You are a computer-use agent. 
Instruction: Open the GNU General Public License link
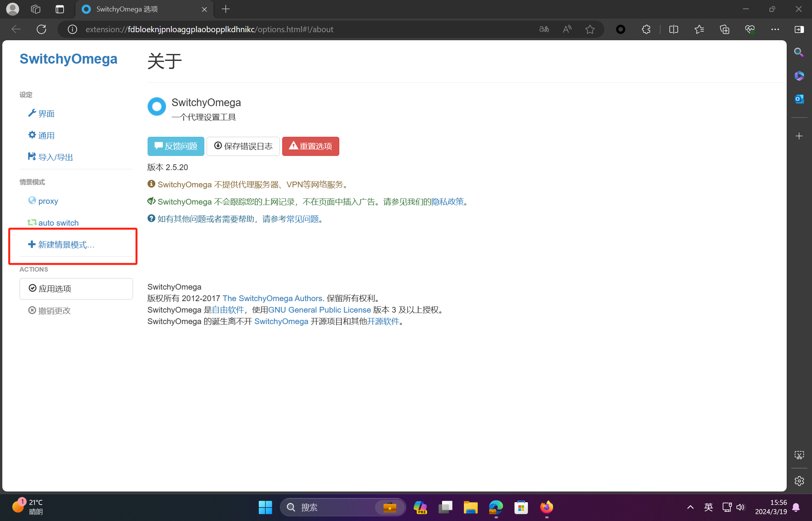click(319, 310)
